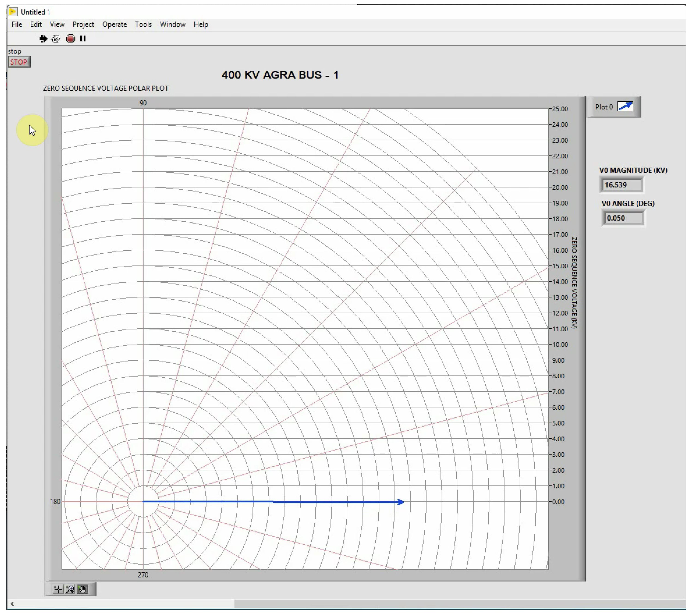Click the Run Continuously icon
Screen dimensions: 692x616
coord(56,39)
